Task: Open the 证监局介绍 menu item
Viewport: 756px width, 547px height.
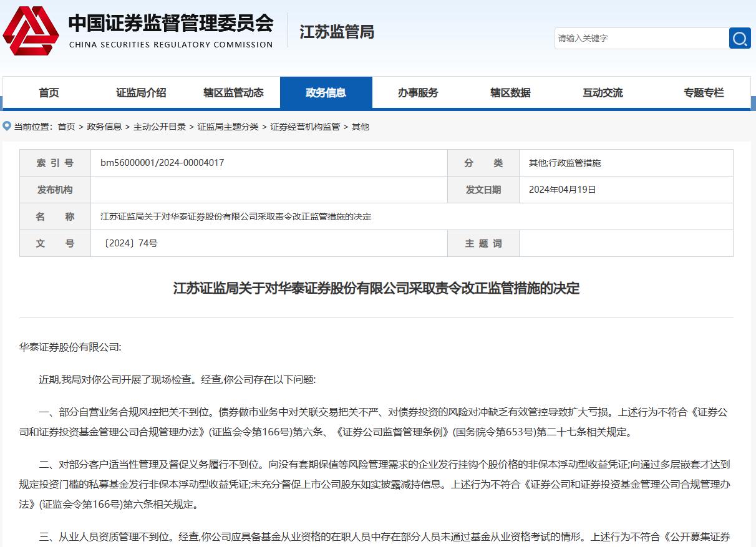Action: point(141,92)
